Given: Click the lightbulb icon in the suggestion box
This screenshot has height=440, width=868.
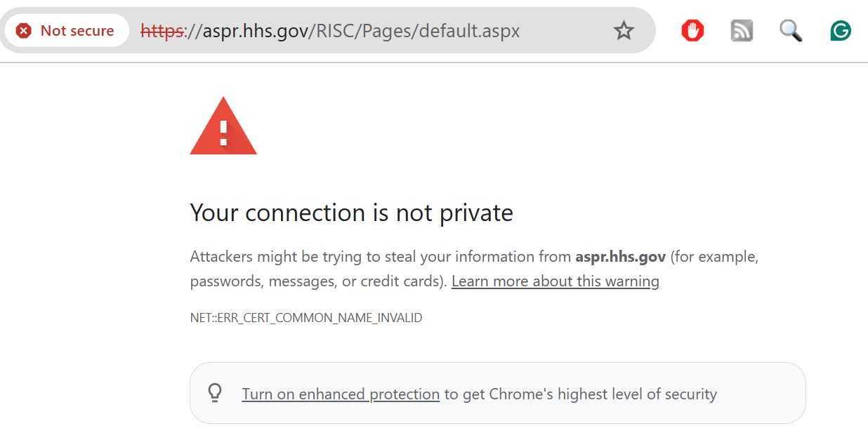Looking at the screenshot, I should [215, 393].
